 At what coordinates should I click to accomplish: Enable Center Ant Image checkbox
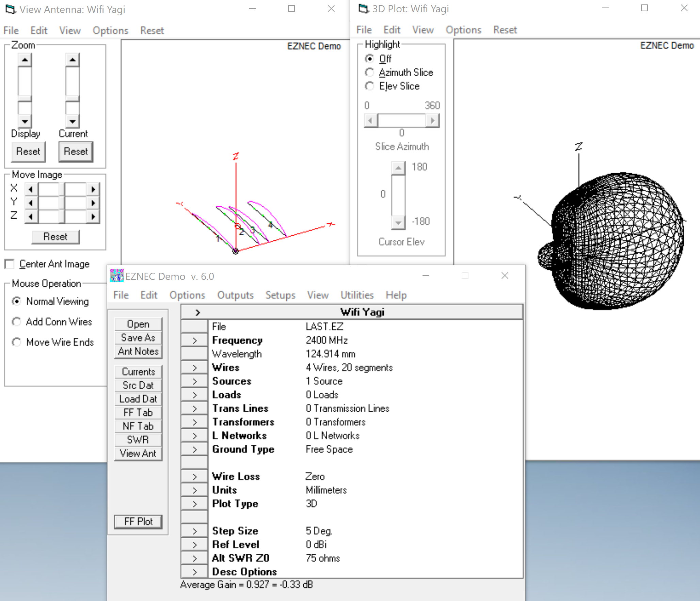pos(10,264)
